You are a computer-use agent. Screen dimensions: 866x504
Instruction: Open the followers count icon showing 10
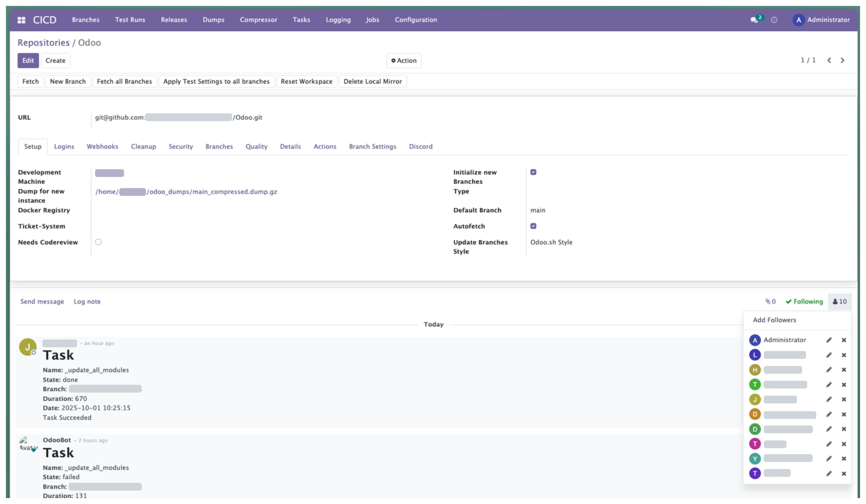840,302
